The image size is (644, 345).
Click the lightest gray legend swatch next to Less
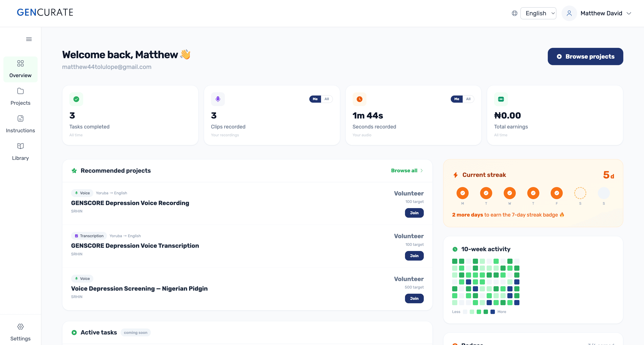pos(465,312)
